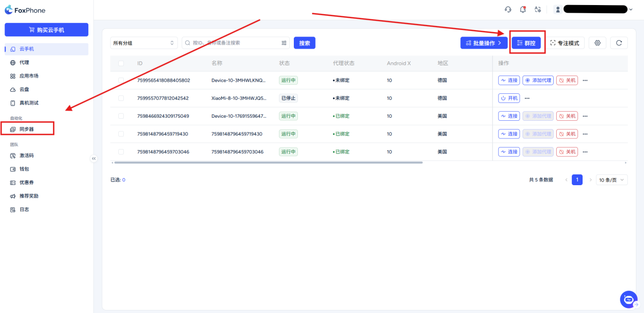Open the user account dropdown menu
Viewport: 644px width, 313px height.
(x=594, y=9)
